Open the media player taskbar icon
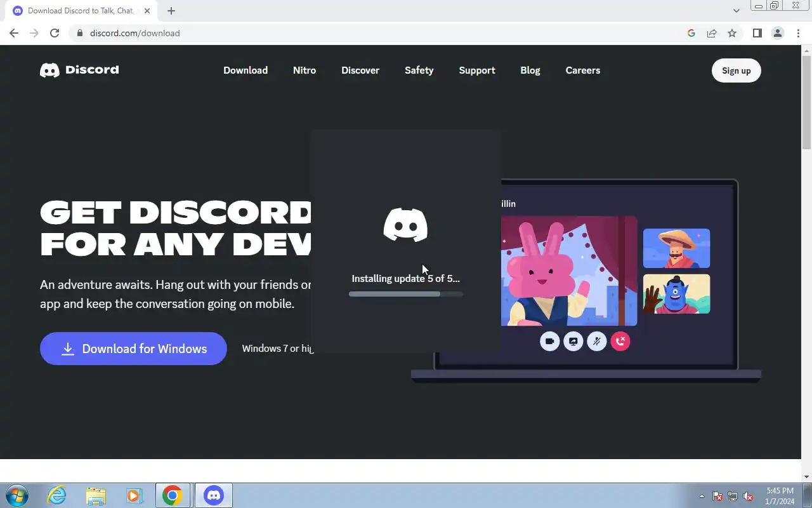Screen dimensions: 812x508 click(x=134, y=495)
